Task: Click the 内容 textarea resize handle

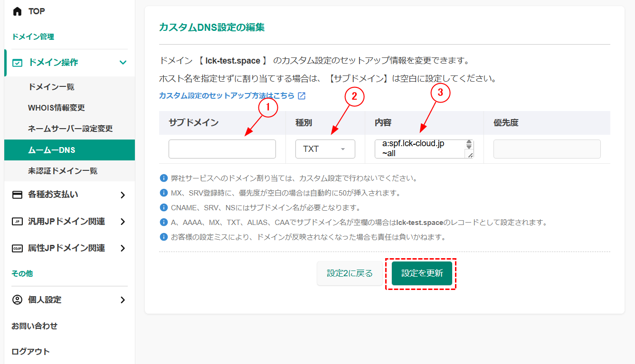Action: (x=470, y=155)
